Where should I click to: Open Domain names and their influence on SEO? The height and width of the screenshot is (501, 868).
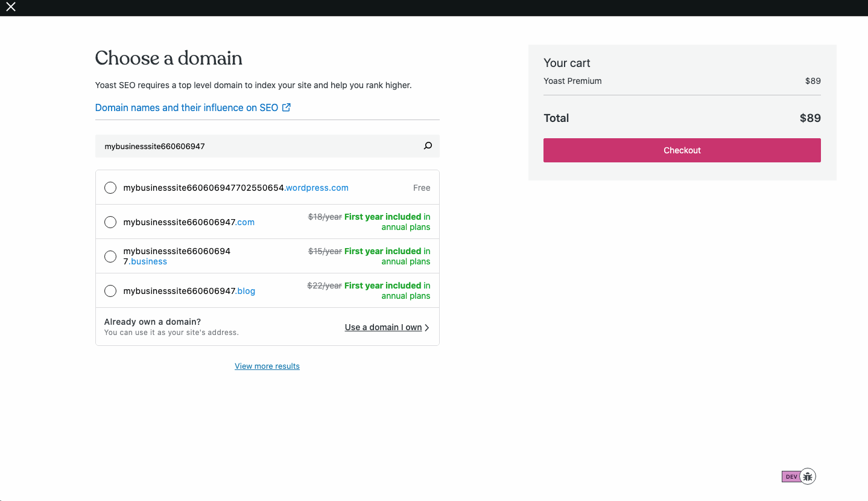(x=186, y=107)
